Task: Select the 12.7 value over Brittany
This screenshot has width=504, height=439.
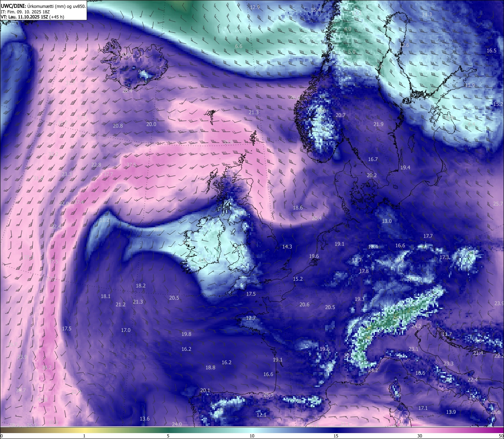Action: point(251,318)
